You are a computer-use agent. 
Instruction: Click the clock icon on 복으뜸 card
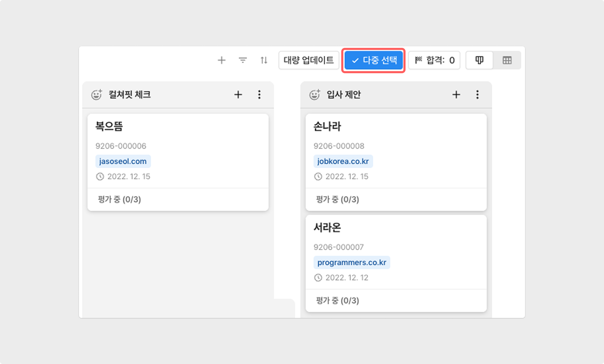click(100, 177)
